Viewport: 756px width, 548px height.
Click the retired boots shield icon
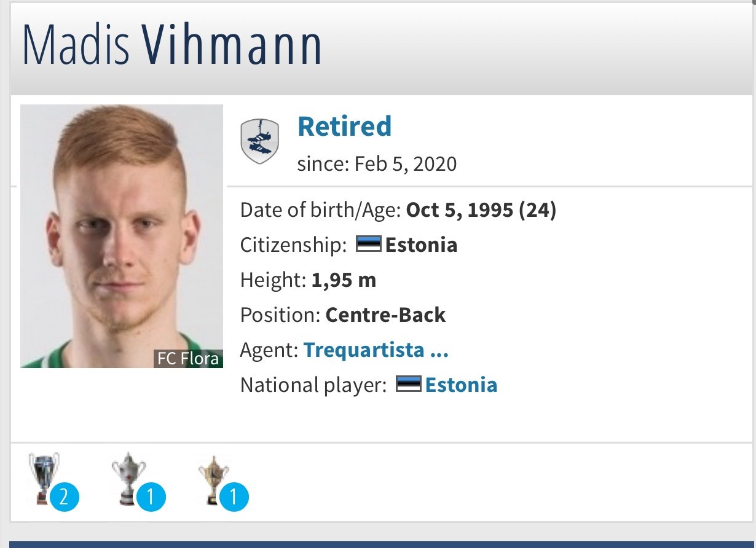[259, 141]
